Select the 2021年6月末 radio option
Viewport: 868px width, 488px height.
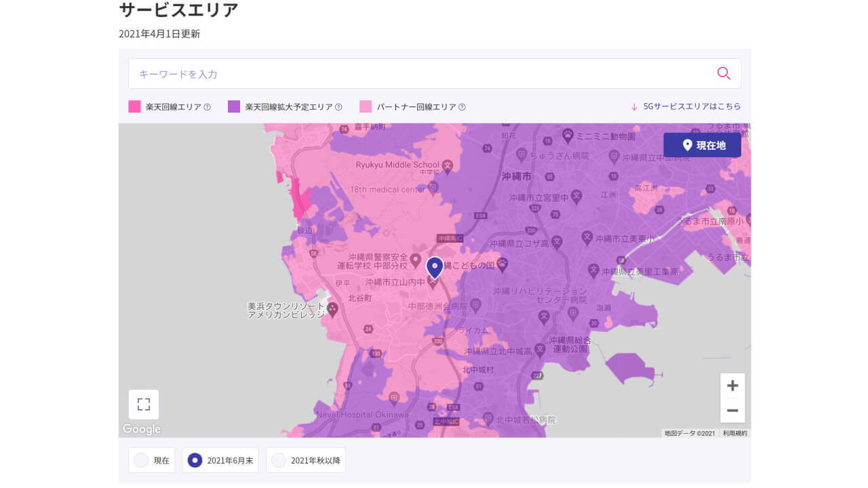click(195, 460)
